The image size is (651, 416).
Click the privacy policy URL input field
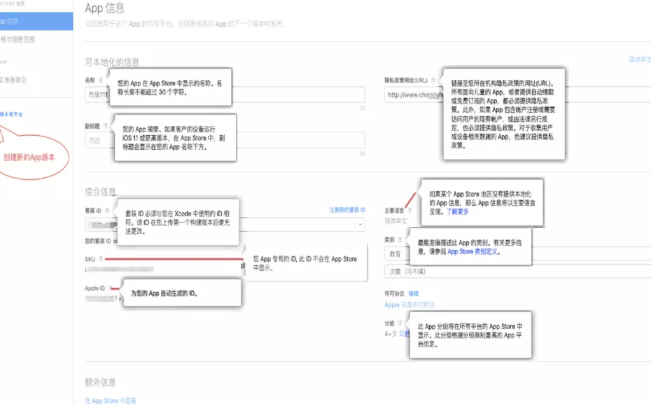517,95
